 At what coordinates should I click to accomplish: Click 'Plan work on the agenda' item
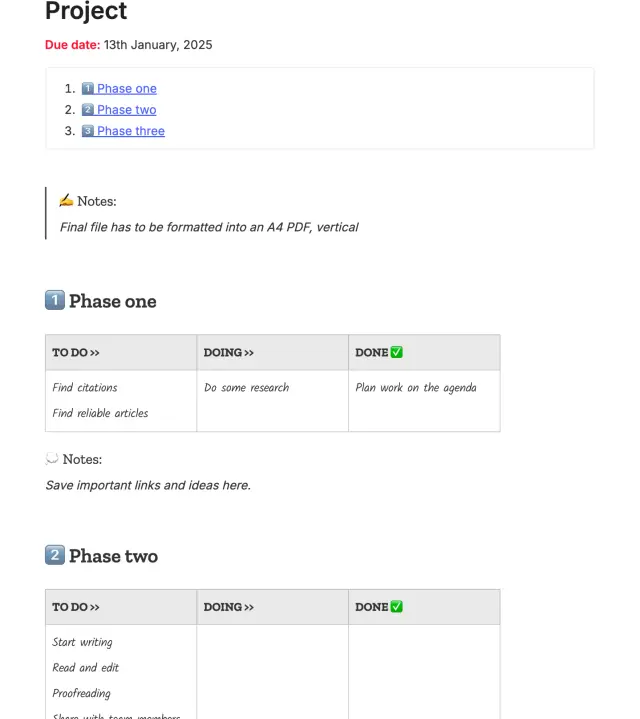(416, 388)
